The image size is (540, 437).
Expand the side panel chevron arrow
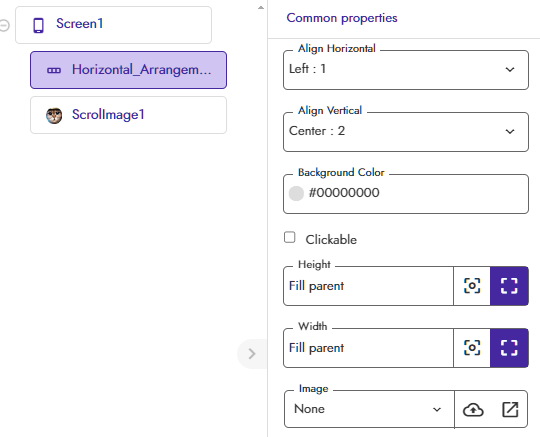pos(252,354)
